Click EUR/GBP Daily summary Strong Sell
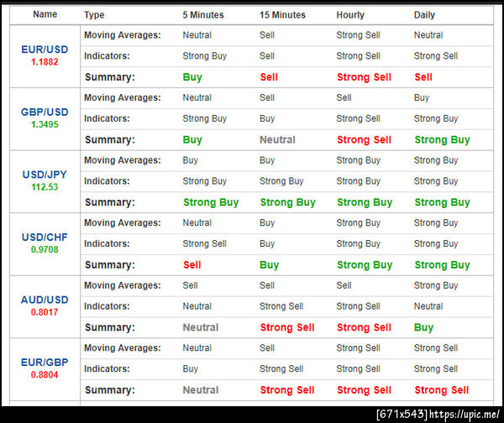The height and width of the screenshot is (423, 504). 442,390
